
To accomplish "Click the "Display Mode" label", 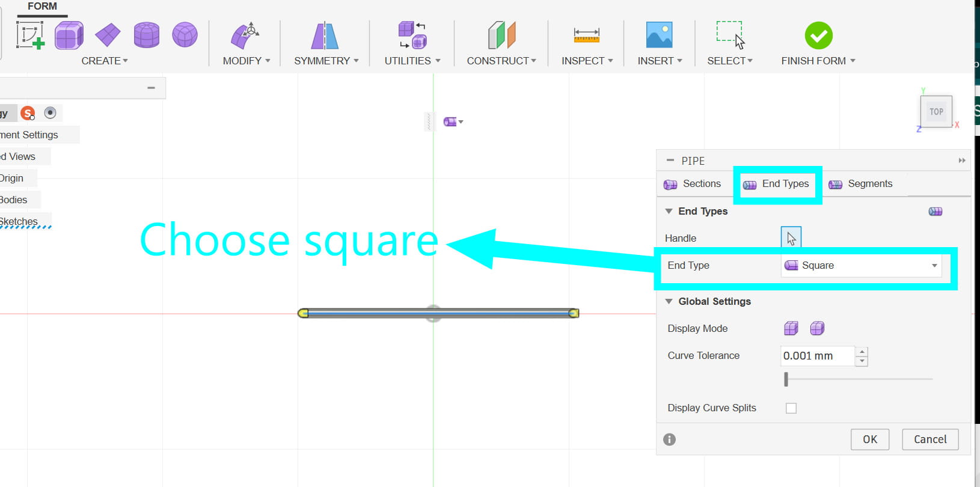I will pyautogui.click(x=697, y=328).
